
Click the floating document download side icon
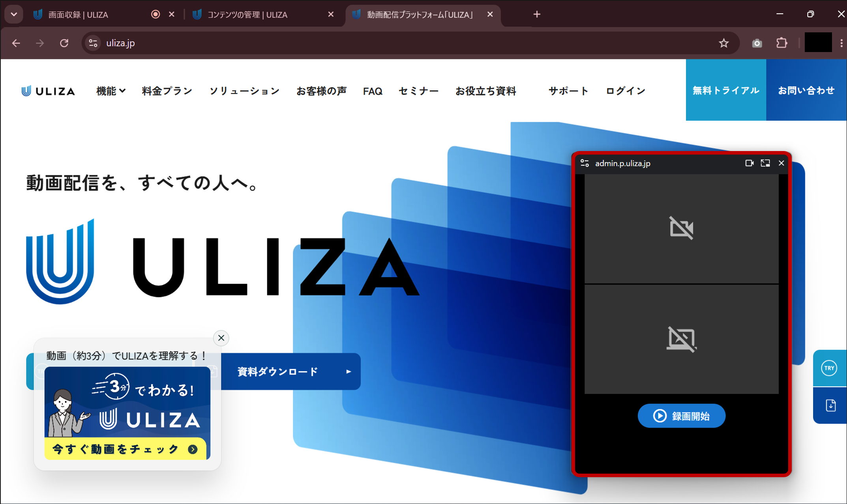(x=830, y=405)
